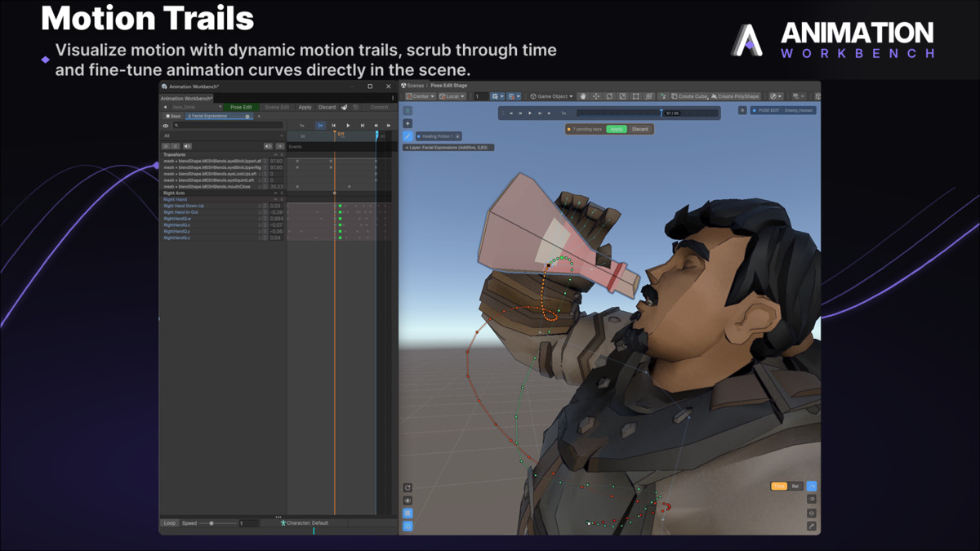Play animation in the scene overlay controls
Screen dimensions: 980x551
(x=530, y=113)
